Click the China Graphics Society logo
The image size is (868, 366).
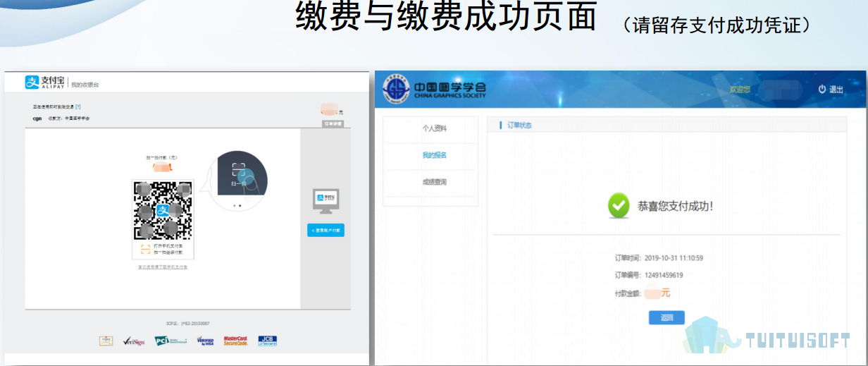tap(434, 90)
